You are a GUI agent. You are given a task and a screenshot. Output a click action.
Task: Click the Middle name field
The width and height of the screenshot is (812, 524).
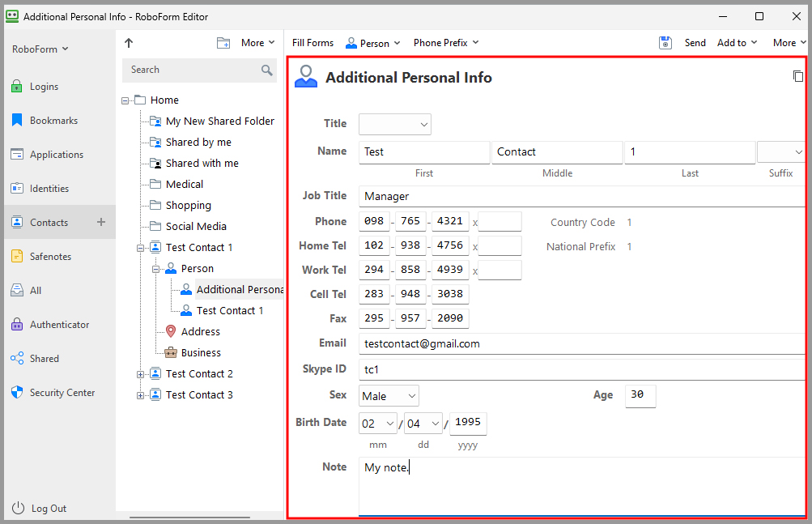pos(557,152)
